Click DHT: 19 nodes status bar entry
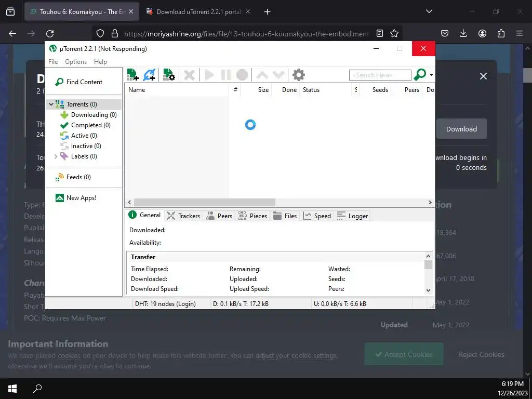Screen dimensions: 532x399 point(165,303)
